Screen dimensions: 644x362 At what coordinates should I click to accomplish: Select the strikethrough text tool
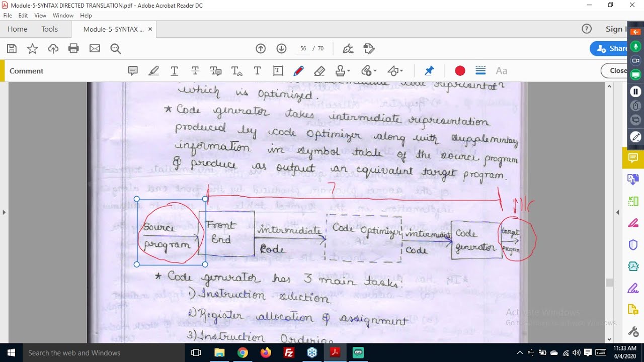coord(195,71)
